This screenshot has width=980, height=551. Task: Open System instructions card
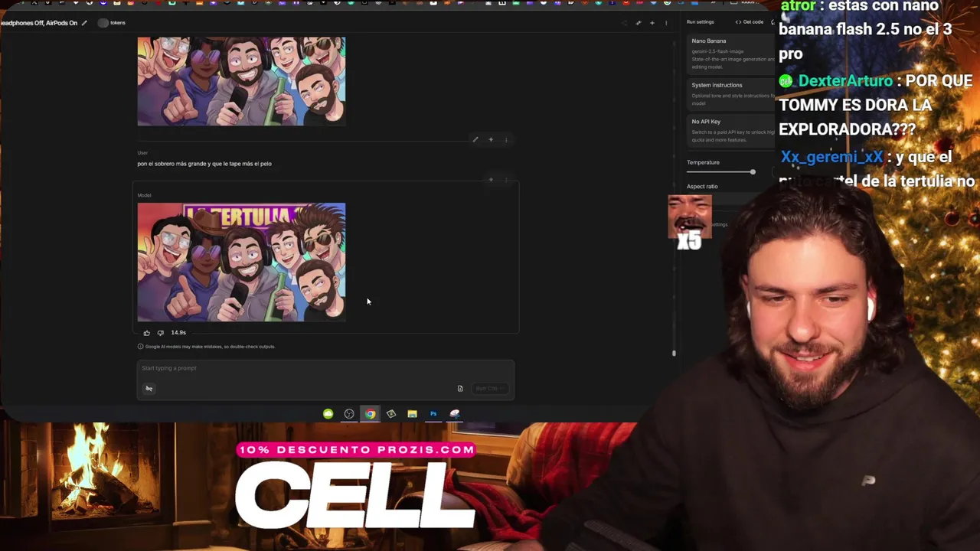click(731, 94)
